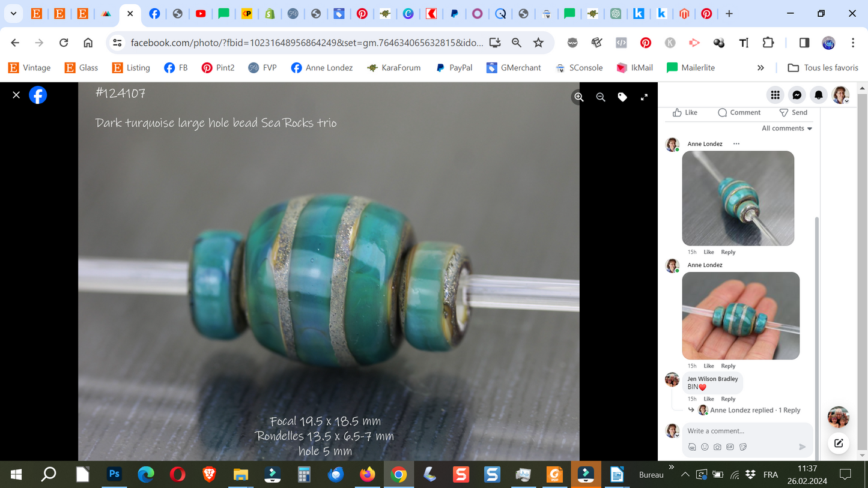Open Messenger from the header

797,95
